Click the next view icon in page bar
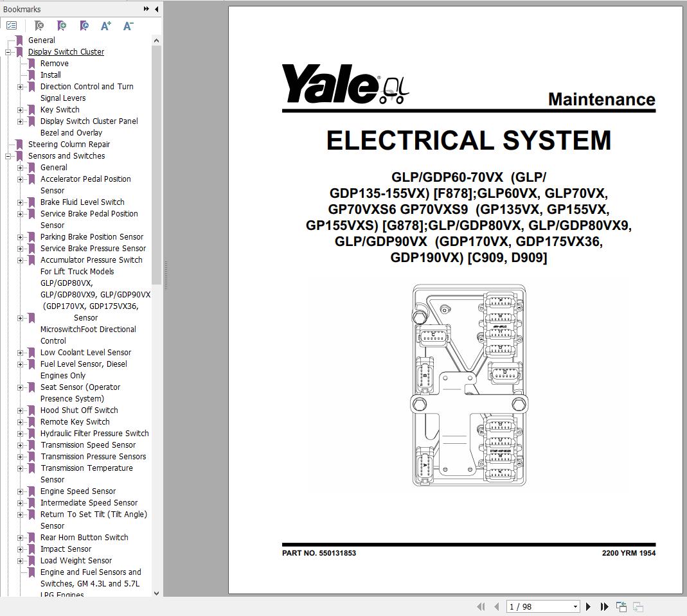 point(638,606)
